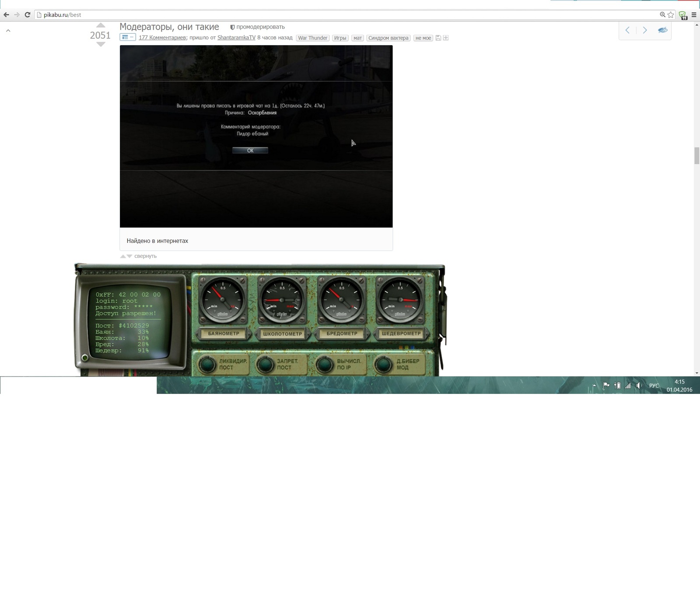Show hidden system tray icons
This screenshot has height=601, width=700.
(x=594, y=386)
